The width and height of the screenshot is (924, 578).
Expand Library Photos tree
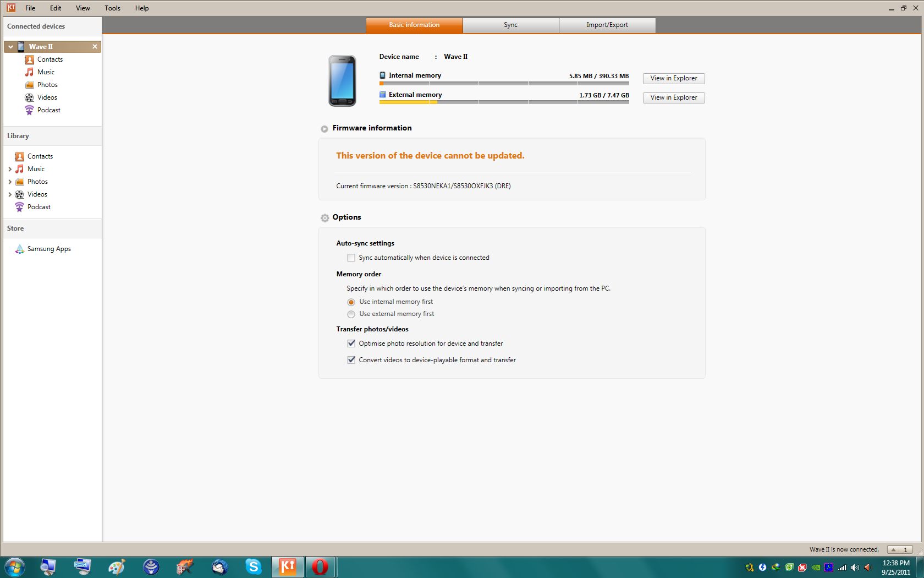point(10,182)
